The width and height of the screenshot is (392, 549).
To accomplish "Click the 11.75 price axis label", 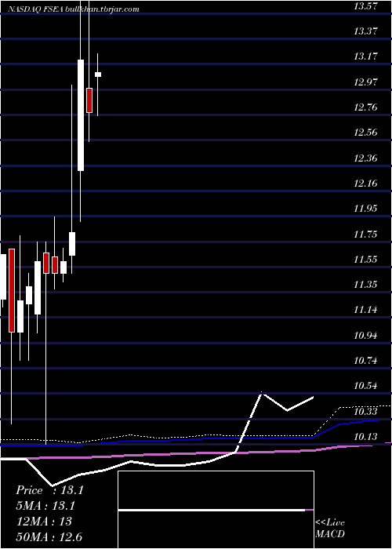I will (365, 235).
